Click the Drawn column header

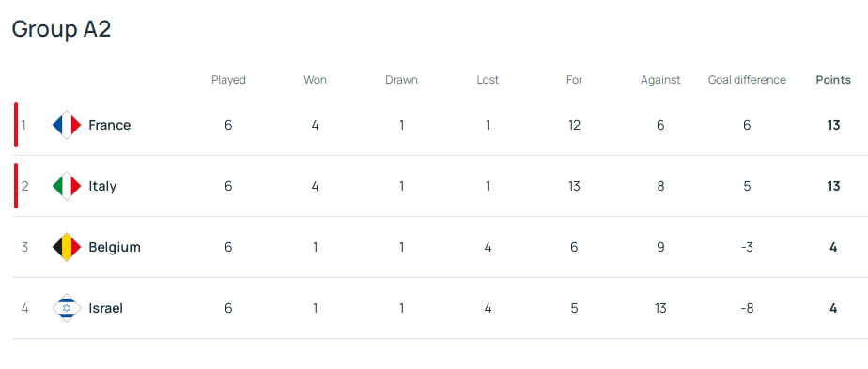pos(401,80)
